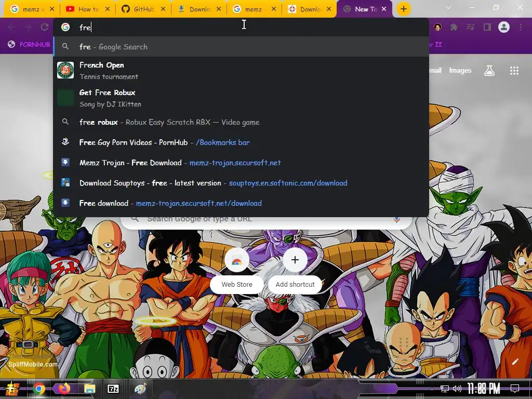Image resolution: width=532 pixels, height=399 pixels.
Task: Open the Chrome three-dot menu
Action: [521, 27]
